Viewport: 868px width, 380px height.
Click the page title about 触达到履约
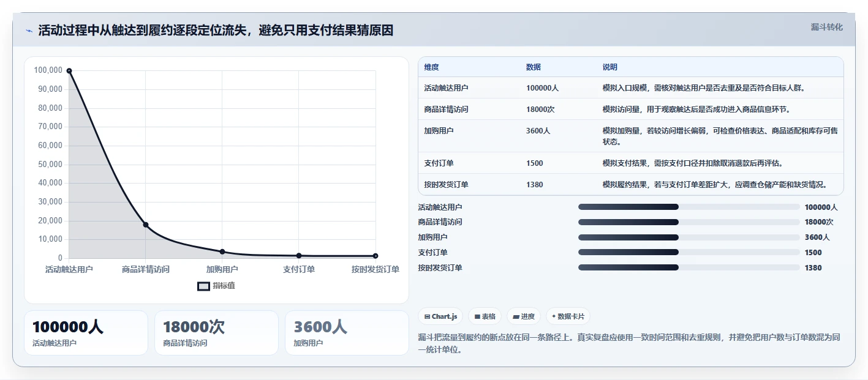point(216,31)
